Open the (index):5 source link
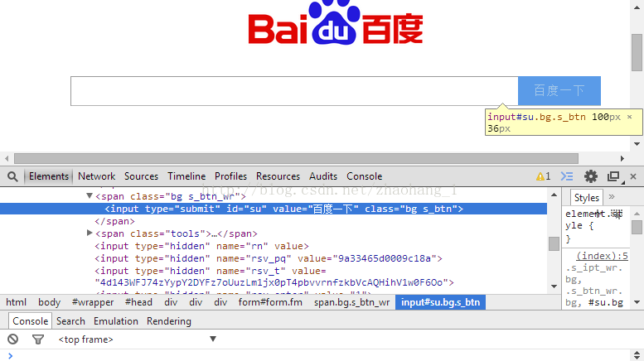 tap(602, 256)
